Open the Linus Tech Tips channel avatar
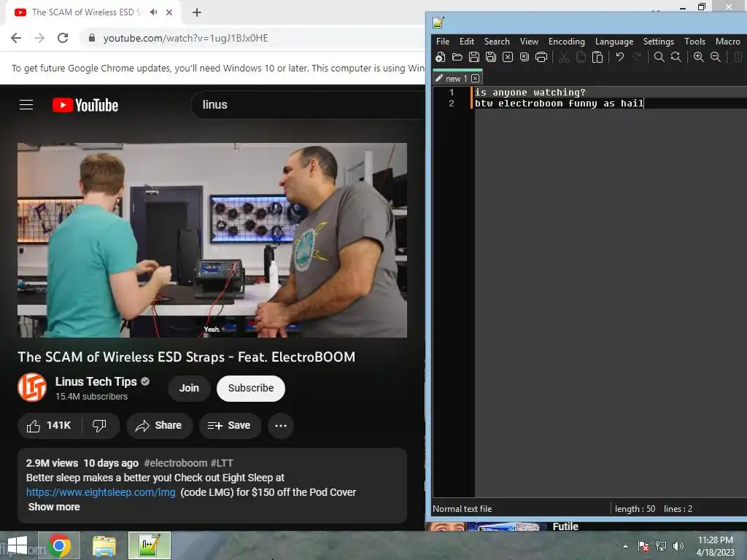Image resolution: width=747 pixels, height=560 pixels. [32, 388]
